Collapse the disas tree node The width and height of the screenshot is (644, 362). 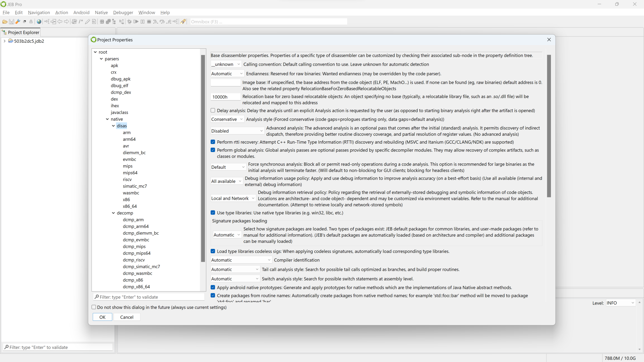pos(114,126)
